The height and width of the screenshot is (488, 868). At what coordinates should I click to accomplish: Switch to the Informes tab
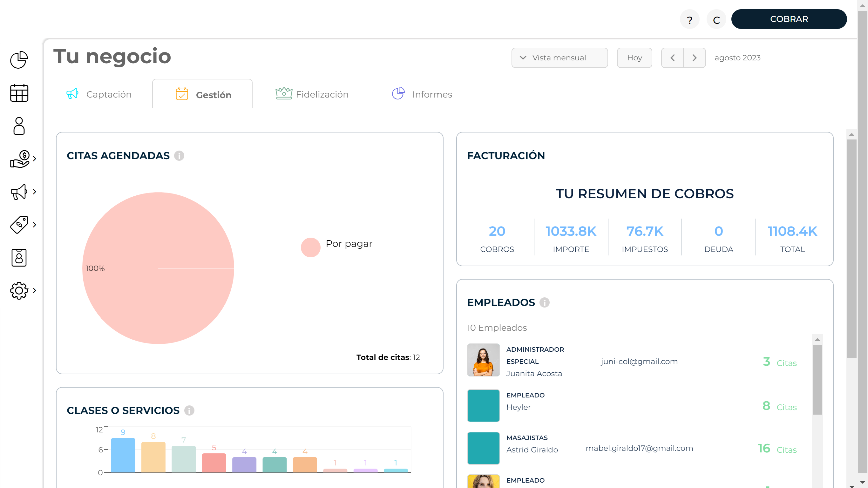coord(422,94)
